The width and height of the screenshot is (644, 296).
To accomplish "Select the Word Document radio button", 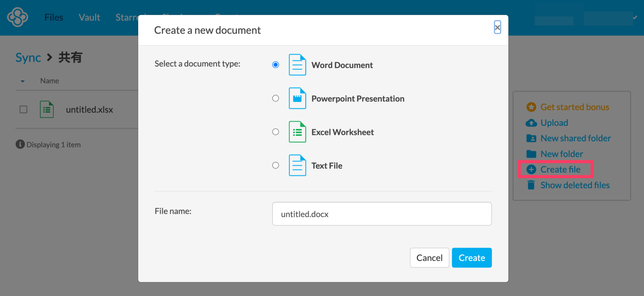I will point(275,65).
